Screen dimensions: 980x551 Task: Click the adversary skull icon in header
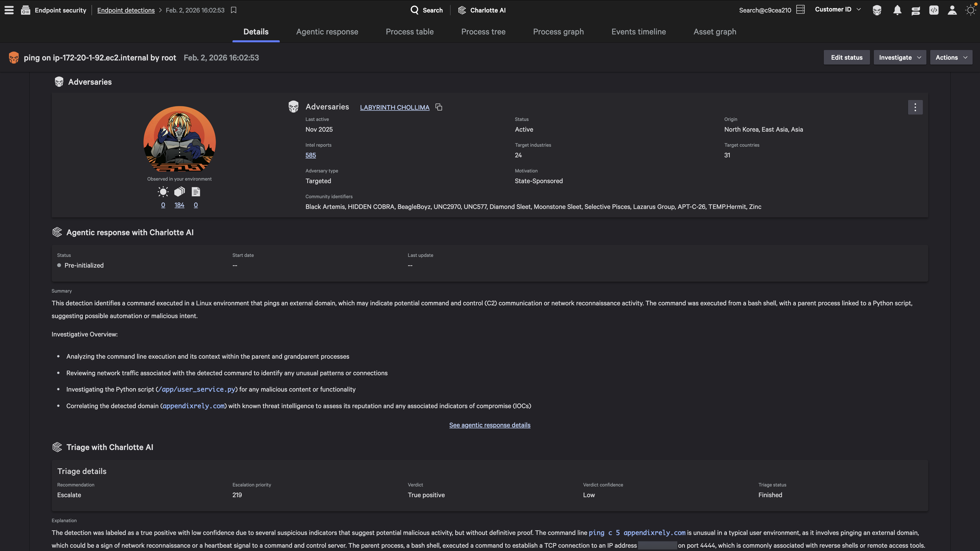pyautogui.click(x=877, y=10)
